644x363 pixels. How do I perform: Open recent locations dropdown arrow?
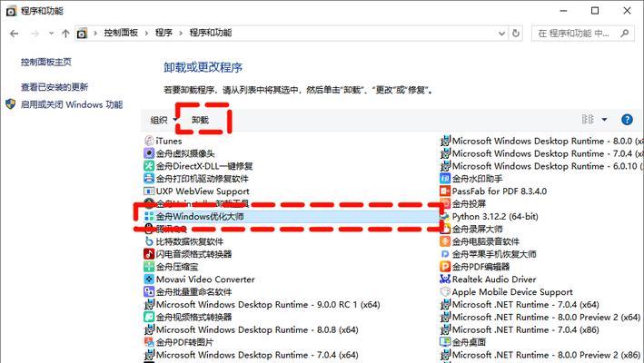tap(51, 34)
